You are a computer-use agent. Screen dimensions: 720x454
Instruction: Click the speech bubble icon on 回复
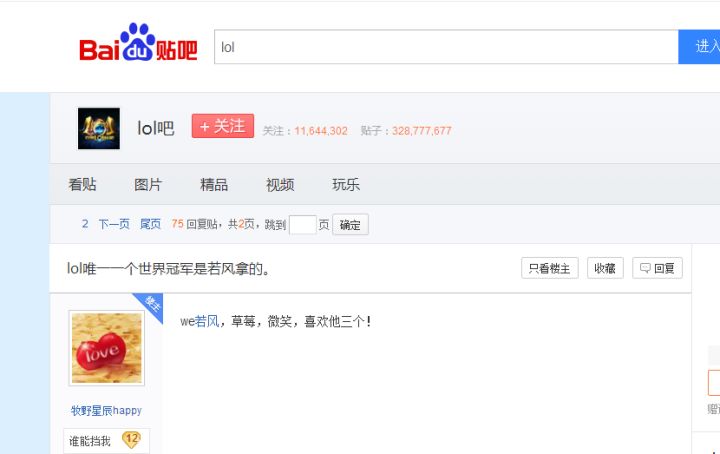pos(645,268)
